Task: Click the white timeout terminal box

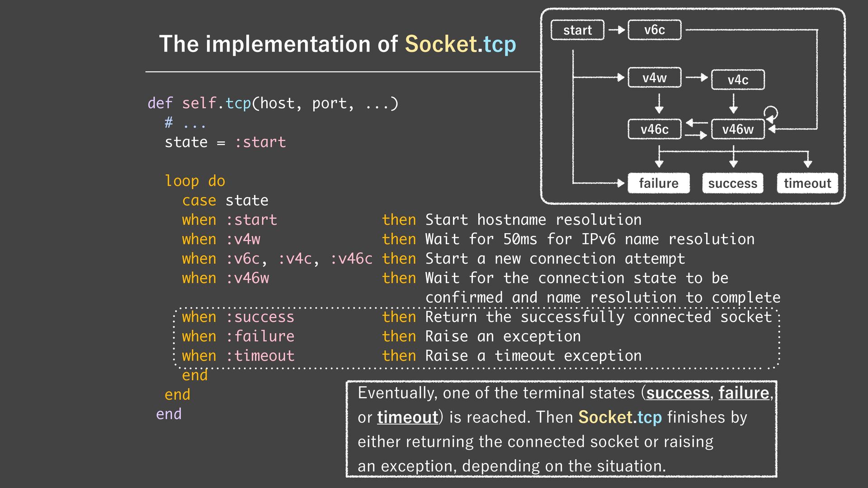Action: coord(807,183)
